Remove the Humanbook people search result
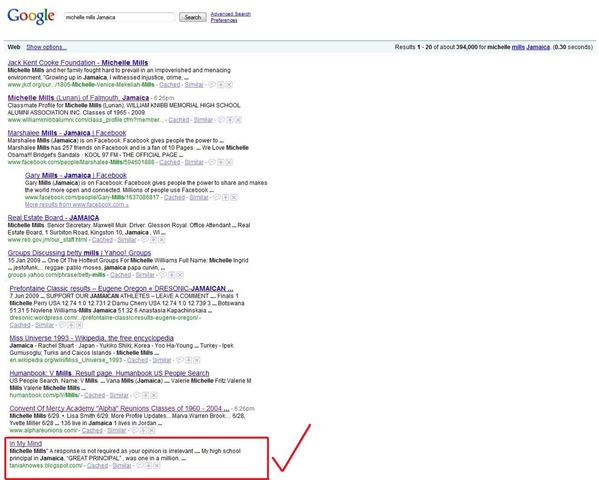 pos(154,396)
